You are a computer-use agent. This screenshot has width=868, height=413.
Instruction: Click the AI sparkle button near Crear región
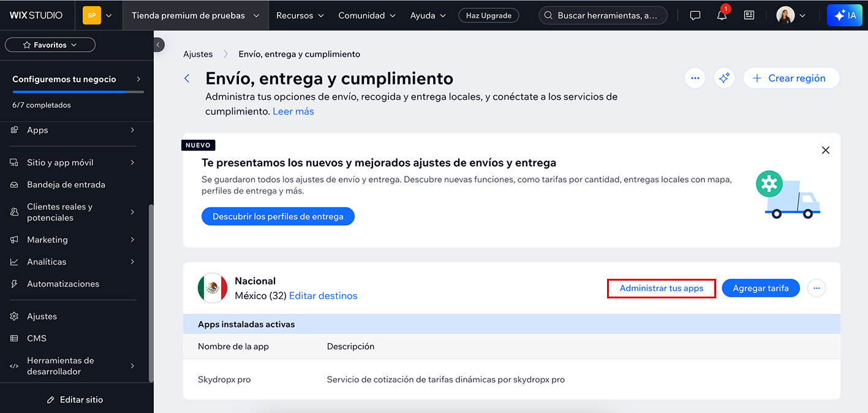click(724, 78)
